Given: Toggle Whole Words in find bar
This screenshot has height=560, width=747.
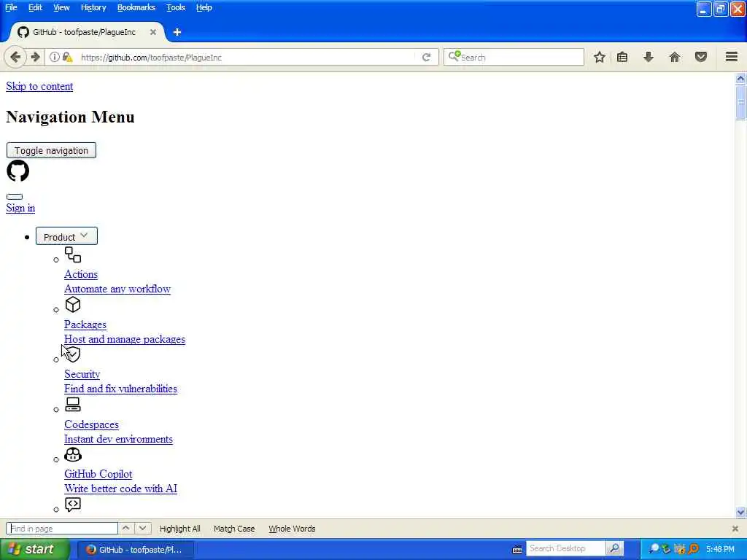Looking at the screenshot, I should click(292, 529).
